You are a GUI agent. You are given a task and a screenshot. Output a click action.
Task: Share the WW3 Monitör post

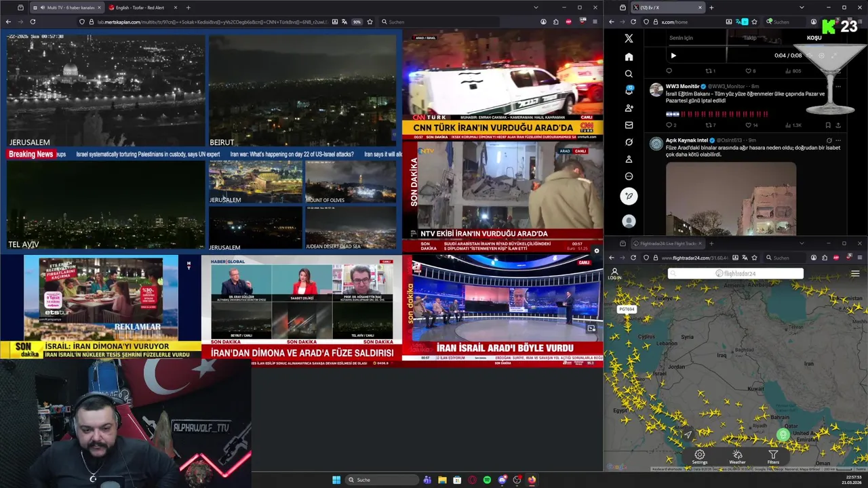tap(838, 125)
